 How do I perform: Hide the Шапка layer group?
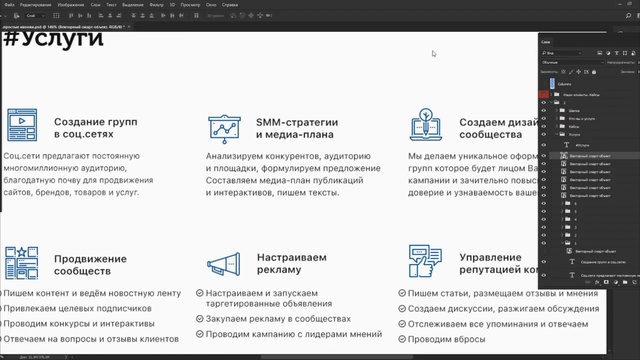click(544, 110)
